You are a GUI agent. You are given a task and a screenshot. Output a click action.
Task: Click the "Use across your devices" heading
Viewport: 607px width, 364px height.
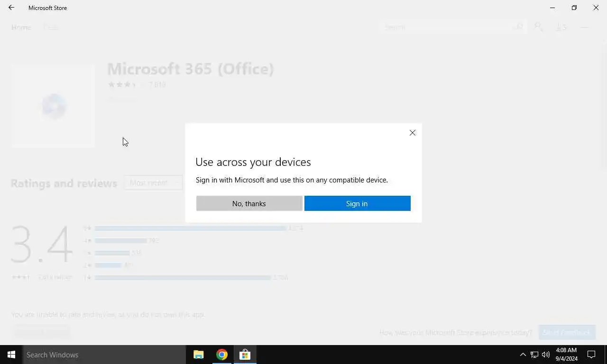click(x=253, y=162)
